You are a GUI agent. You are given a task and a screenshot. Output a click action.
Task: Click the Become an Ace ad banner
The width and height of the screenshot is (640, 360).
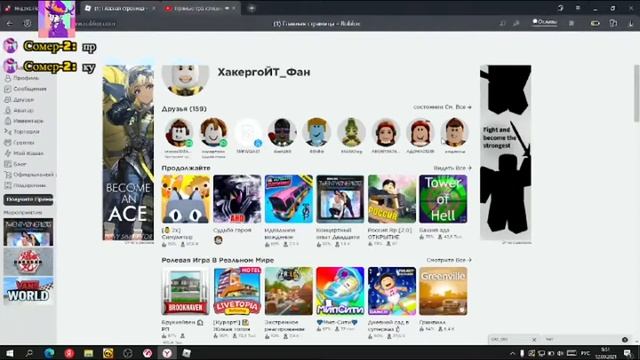coord(128,153)
